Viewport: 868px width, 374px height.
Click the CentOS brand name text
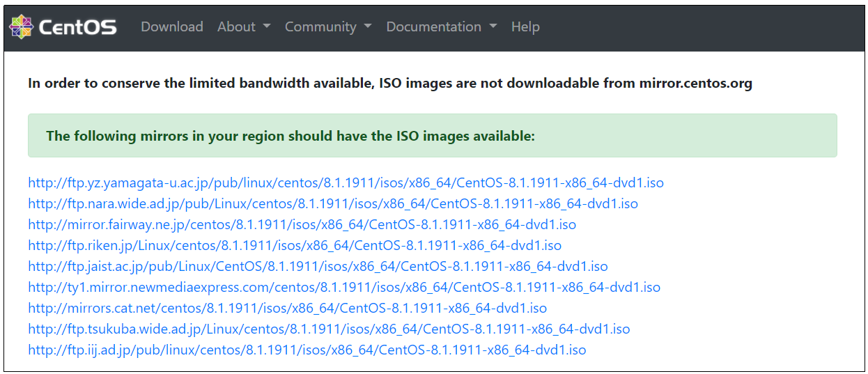point(77,27)
